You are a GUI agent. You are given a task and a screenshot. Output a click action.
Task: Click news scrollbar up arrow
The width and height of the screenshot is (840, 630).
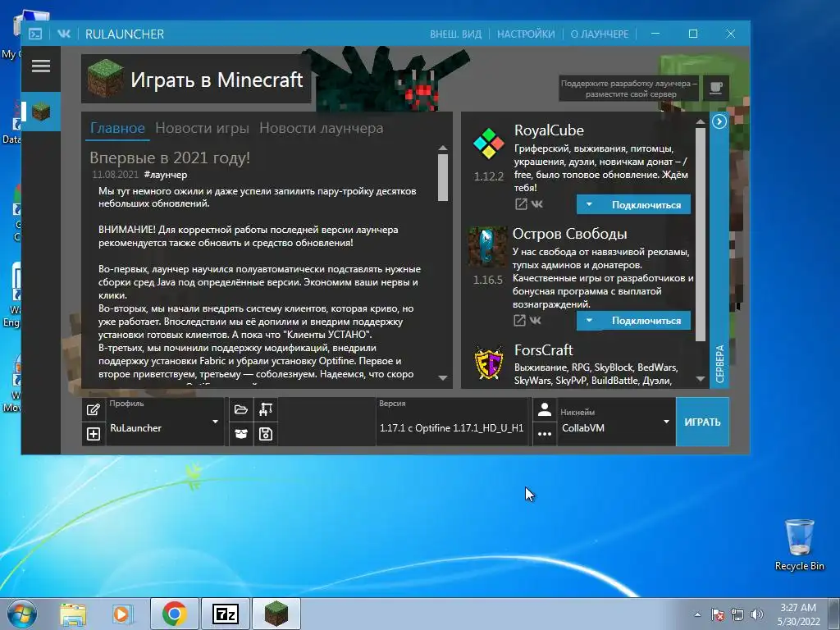tap(442, 148)
